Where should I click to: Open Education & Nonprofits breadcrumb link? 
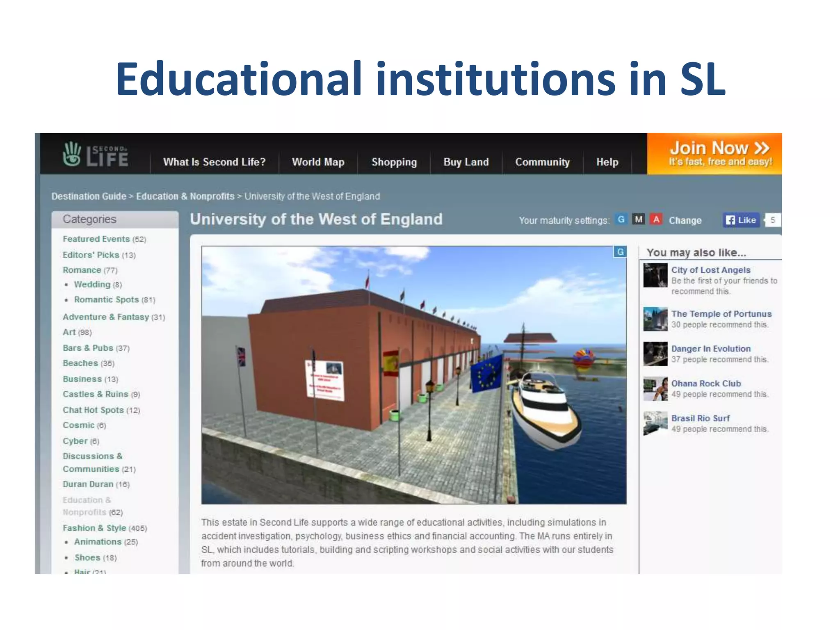(185, 196)
